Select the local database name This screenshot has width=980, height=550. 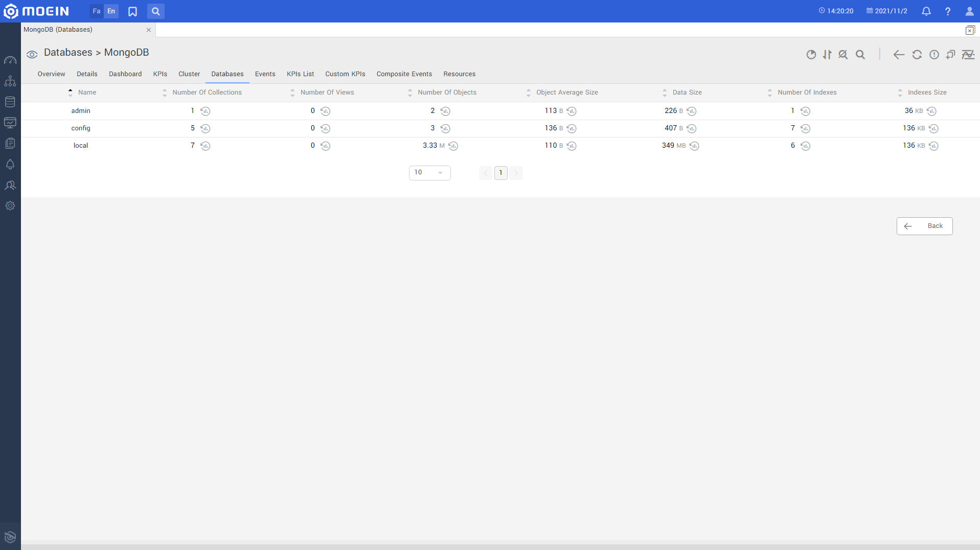coord(81,146)
